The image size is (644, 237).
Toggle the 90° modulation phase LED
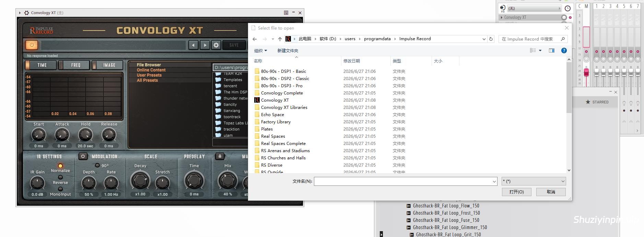[x=97, y=165]
